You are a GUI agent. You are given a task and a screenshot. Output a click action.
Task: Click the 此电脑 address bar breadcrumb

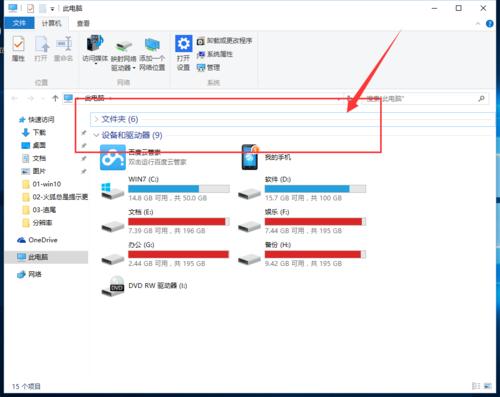pos(94,98)
